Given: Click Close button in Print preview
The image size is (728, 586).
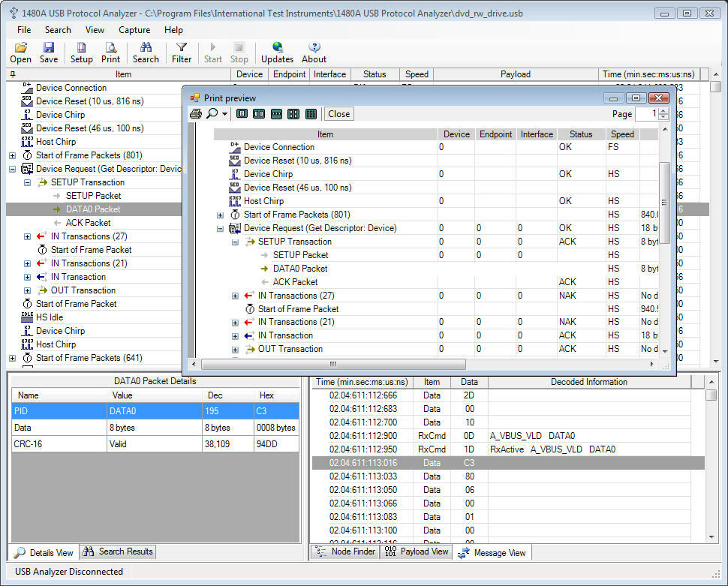Looking at the screenshot, I should [339, 114].
